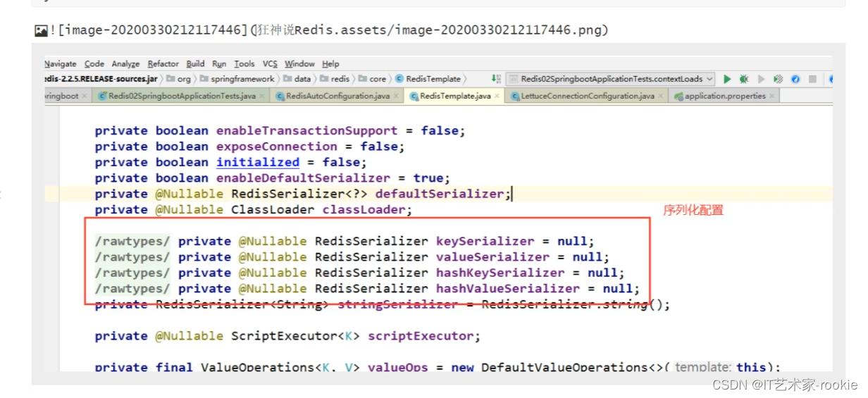Open the VCS menu

point(271,63)
